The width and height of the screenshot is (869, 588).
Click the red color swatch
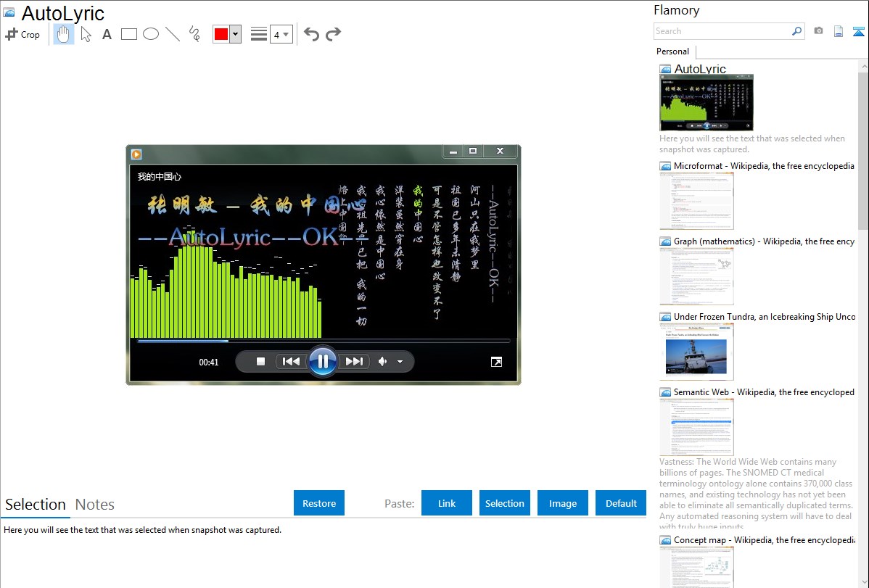[221, 34]
